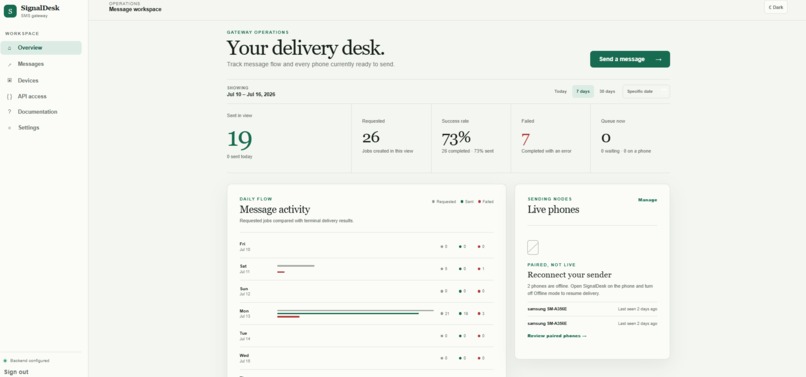Click the red failed bar for Mon Jul 13
The width and height of the screenshot is (806, 377).
click(x=288, y=317)
